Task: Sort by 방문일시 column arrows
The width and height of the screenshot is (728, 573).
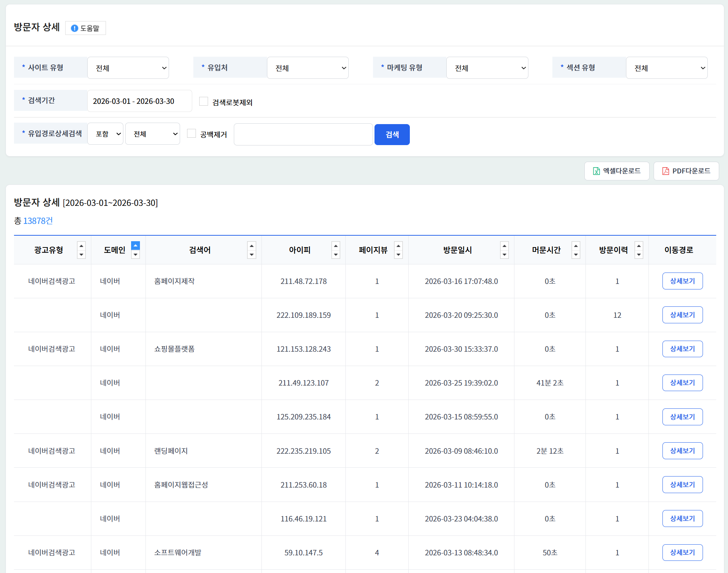Action: (x=504, y=250)
